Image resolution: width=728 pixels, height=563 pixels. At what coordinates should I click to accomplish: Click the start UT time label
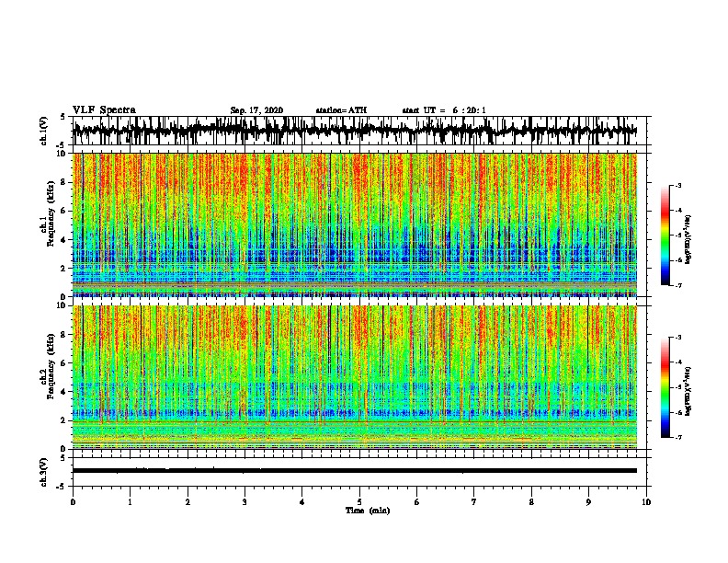coord(444,110)
